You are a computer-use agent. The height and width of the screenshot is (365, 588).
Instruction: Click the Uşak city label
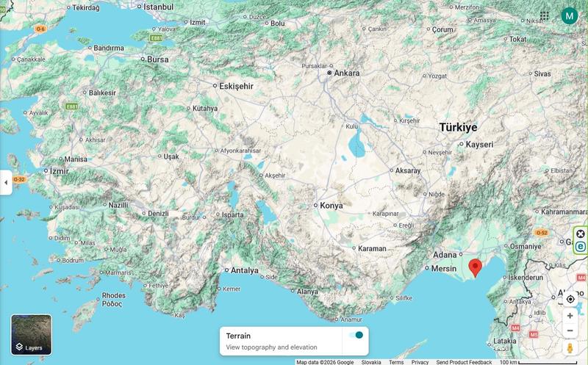171,156
